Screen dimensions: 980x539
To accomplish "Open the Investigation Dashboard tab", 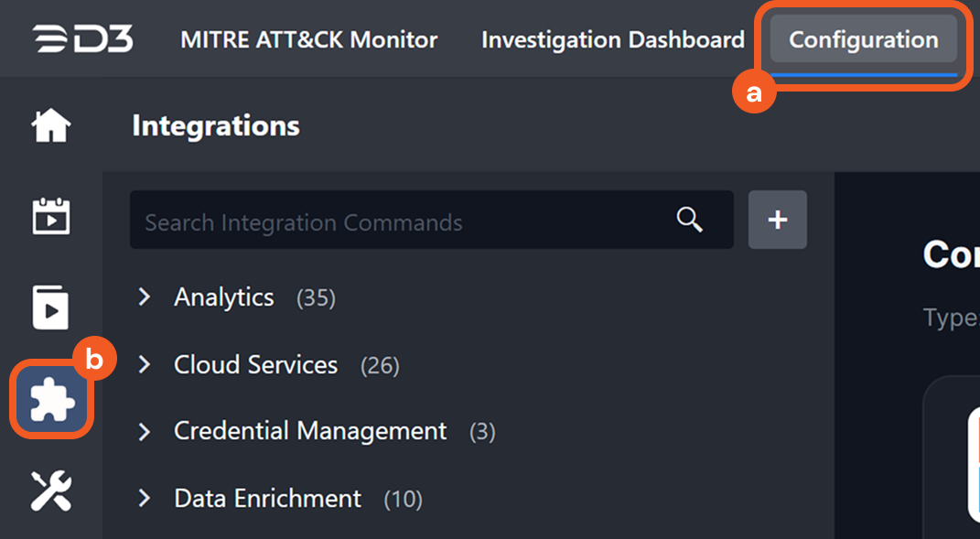I will point(612,39).
